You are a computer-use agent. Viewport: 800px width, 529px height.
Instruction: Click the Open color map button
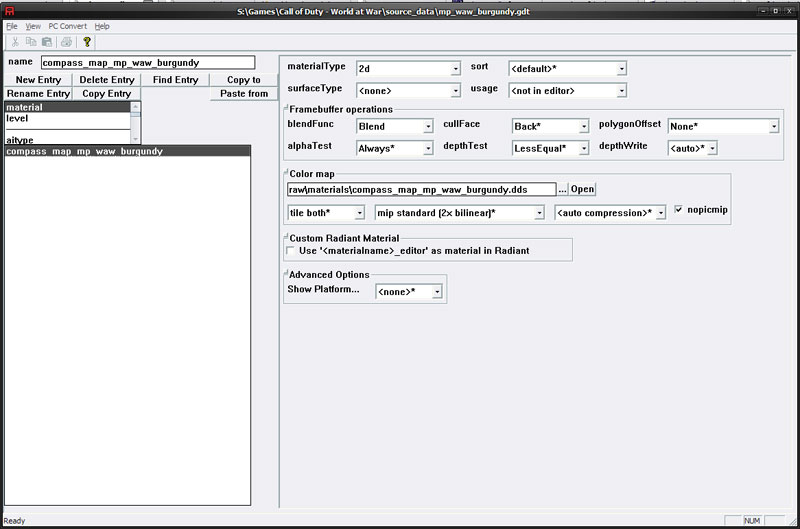tap(582, 189)
